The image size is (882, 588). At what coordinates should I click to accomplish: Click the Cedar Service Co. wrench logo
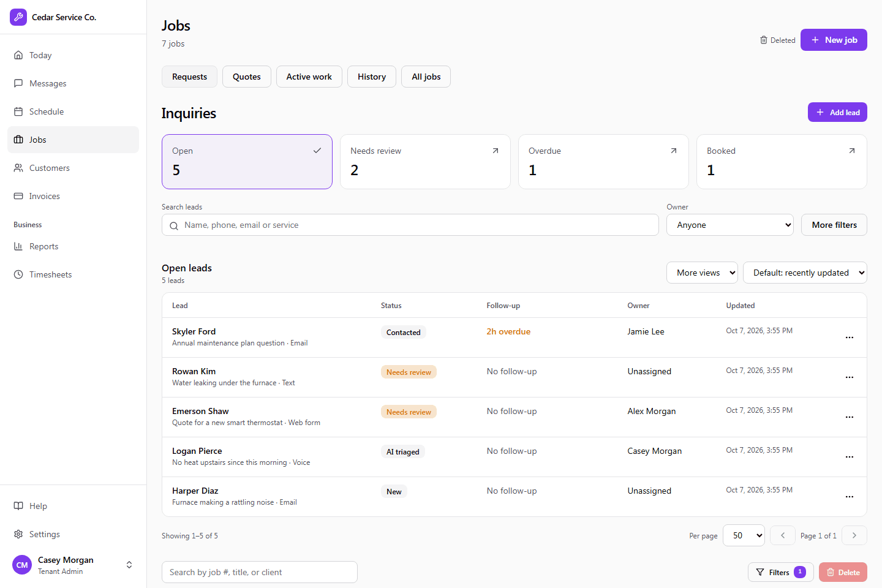click(18, 17)
